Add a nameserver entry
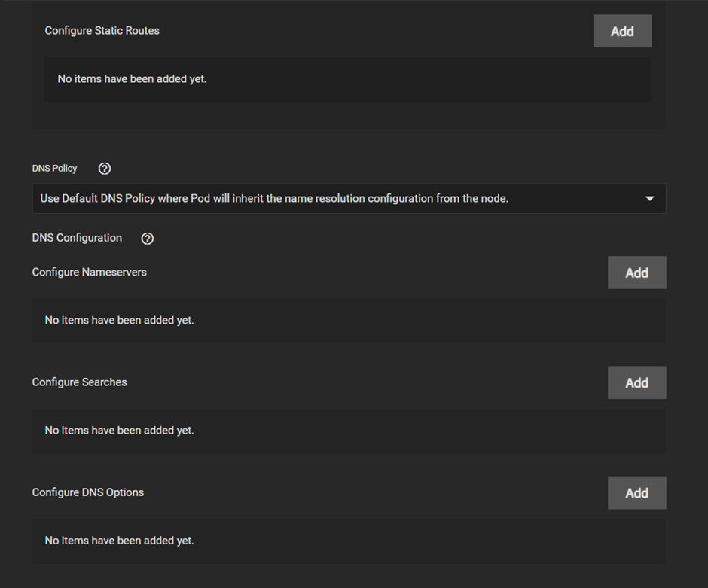Viewport: 708px width, 588px height. click(636, 273)
